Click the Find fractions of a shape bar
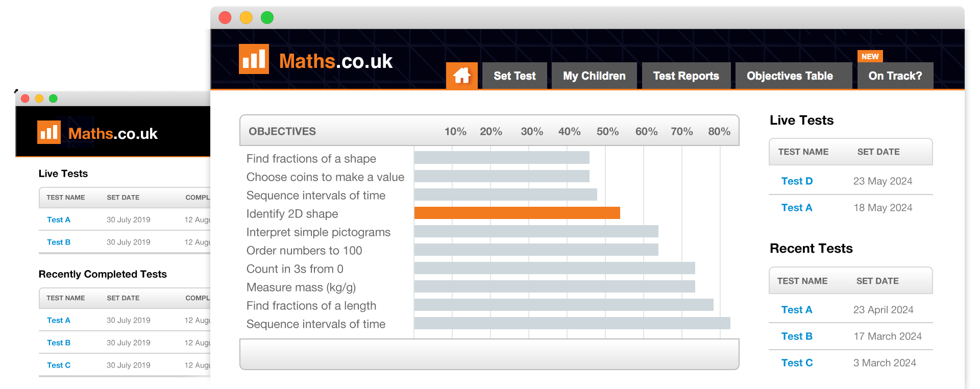Viewport: 980px width, 389px height. tap(502, 158)
